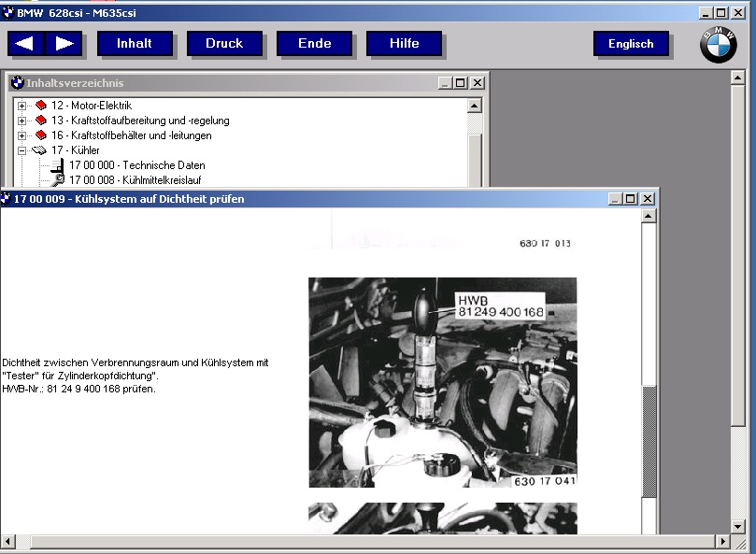Open Hilfe help
Screen dimensions: 756x554
point(404,44)
